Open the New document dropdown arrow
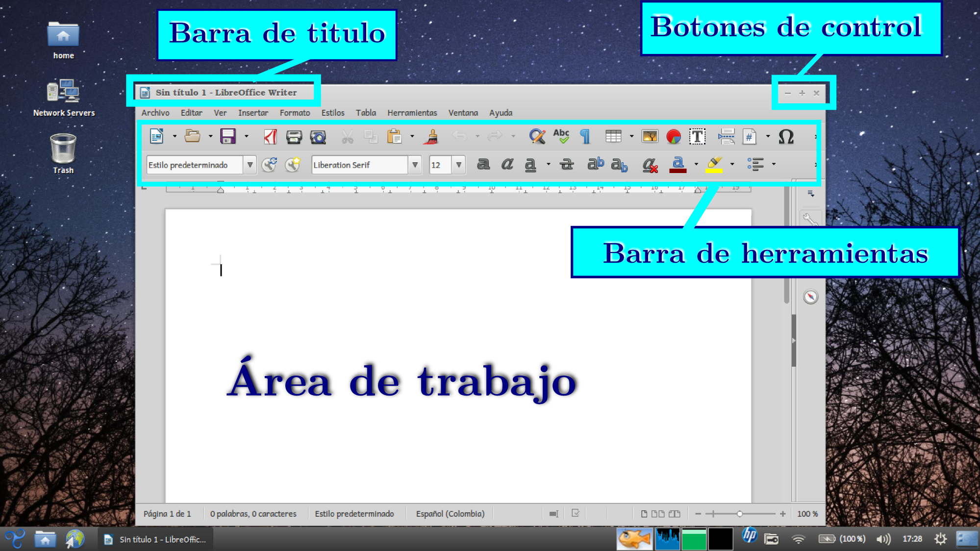 (x=175, y=136)
